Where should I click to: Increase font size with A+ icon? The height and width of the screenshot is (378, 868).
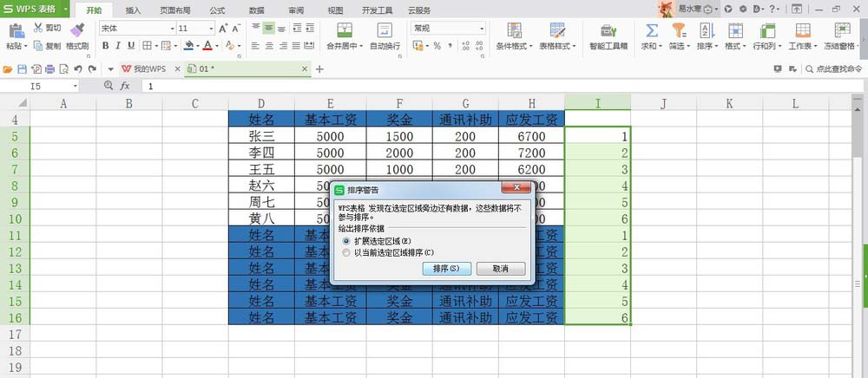tap(223, 29)
